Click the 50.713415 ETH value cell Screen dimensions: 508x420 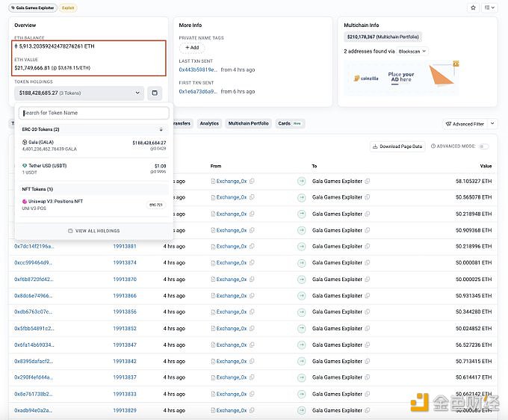[x=474, y=362]
